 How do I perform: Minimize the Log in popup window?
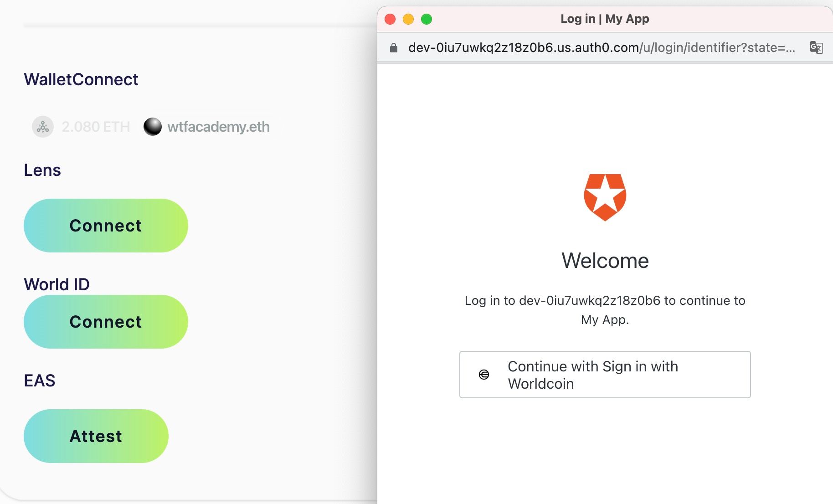point(408,19)
